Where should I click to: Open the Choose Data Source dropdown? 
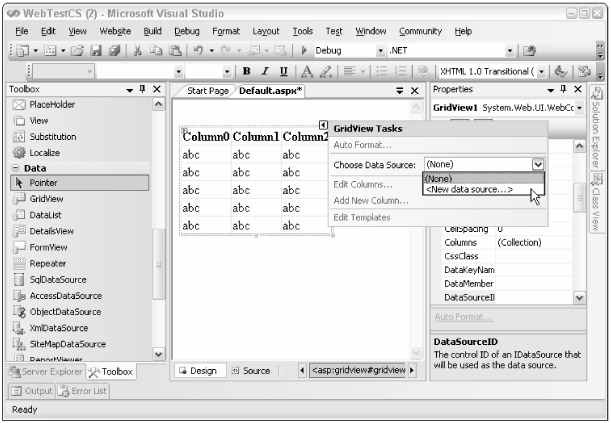click(x=538, y=163)
